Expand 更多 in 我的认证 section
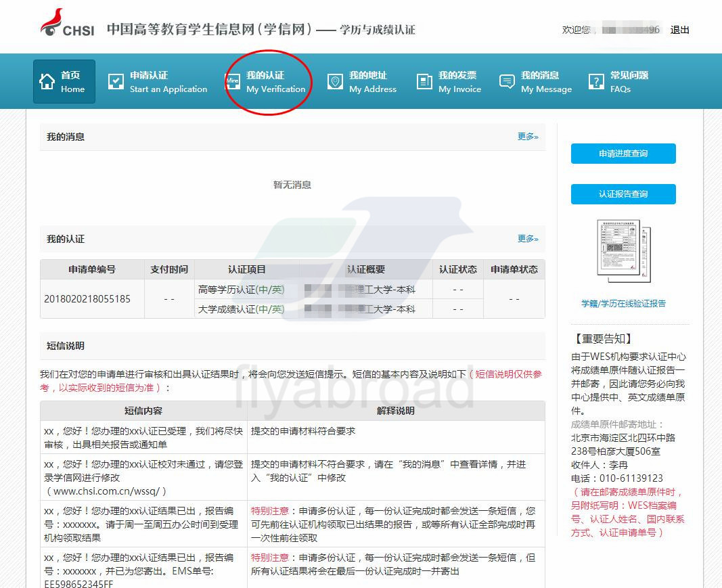 (528, 239)
